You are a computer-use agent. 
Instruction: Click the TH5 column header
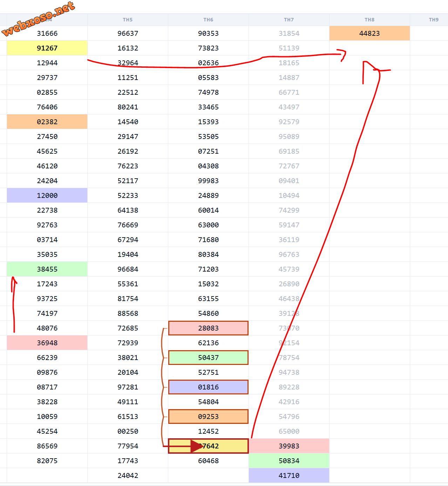(128, 20)
